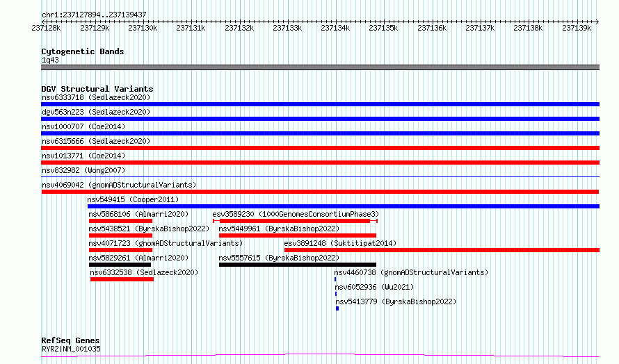Open nsv4460738 (gnomADStructuralVariants) label
Image resolution: width=619 pixels, height=364 pixels.
[x=411, y=272]
